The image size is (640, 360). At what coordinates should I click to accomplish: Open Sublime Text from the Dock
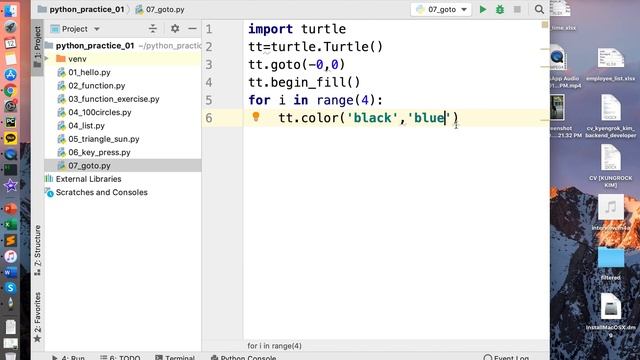(x=10, y=240)
